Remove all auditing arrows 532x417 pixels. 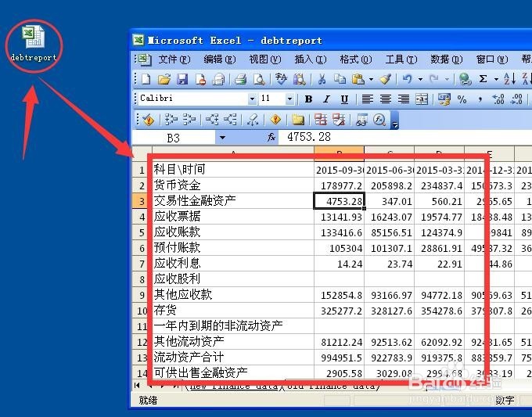pyautogui.click(x=253, y=120)
